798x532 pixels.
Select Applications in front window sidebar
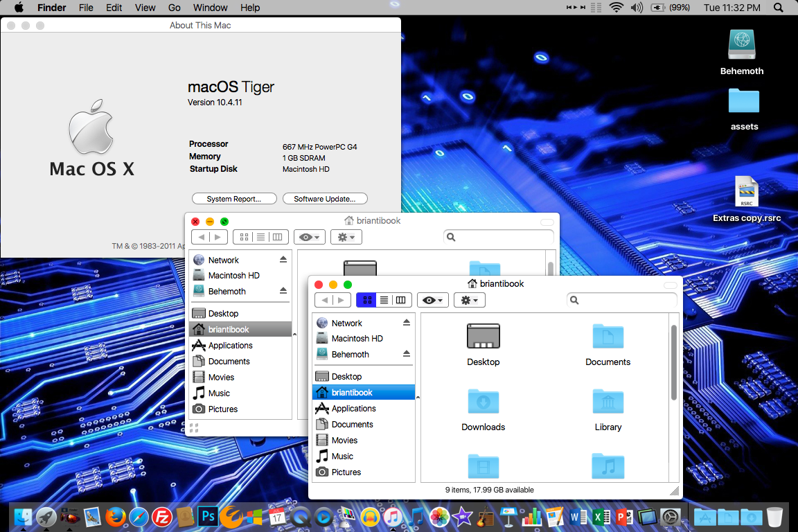[364, 408]
